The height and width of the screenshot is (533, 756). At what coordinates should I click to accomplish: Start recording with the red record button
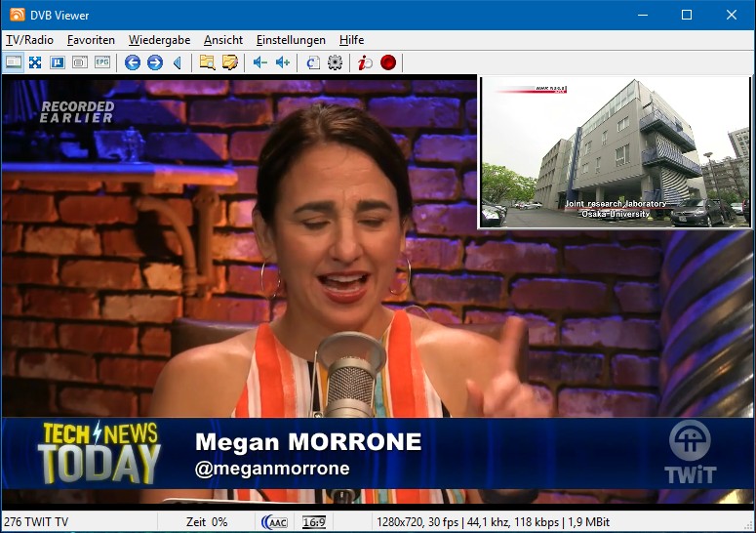coord(388,62)
